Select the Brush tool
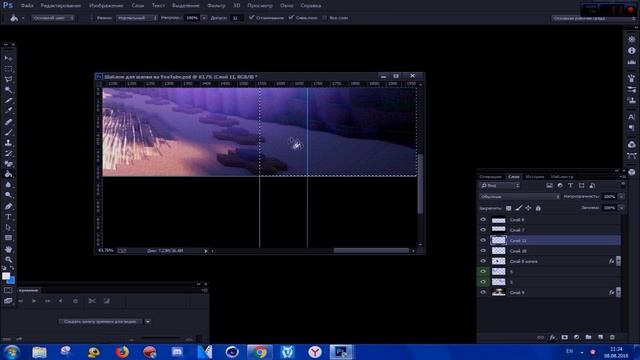The image size is (640, 360). pyautogui.click(x=8, y=132)
